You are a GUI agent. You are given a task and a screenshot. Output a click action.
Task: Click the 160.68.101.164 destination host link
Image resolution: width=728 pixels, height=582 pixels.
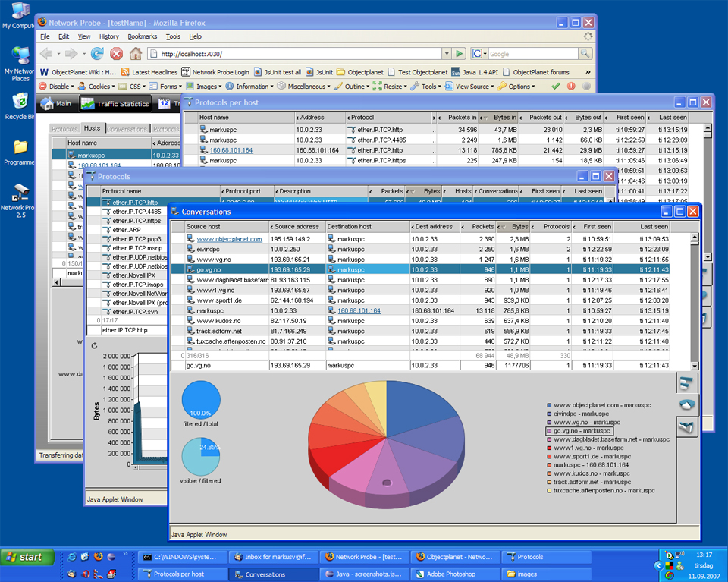click(359, 310)
